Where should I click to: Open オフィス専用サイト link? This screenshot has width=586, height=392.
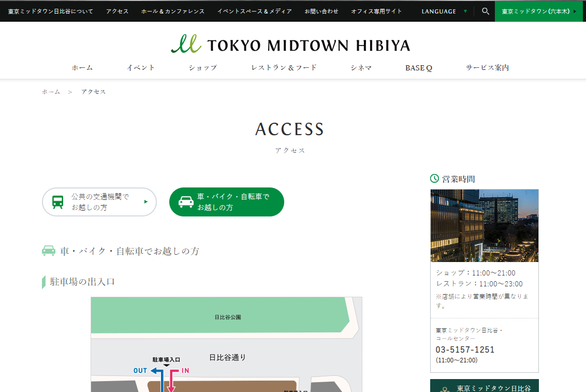point(376,11)
